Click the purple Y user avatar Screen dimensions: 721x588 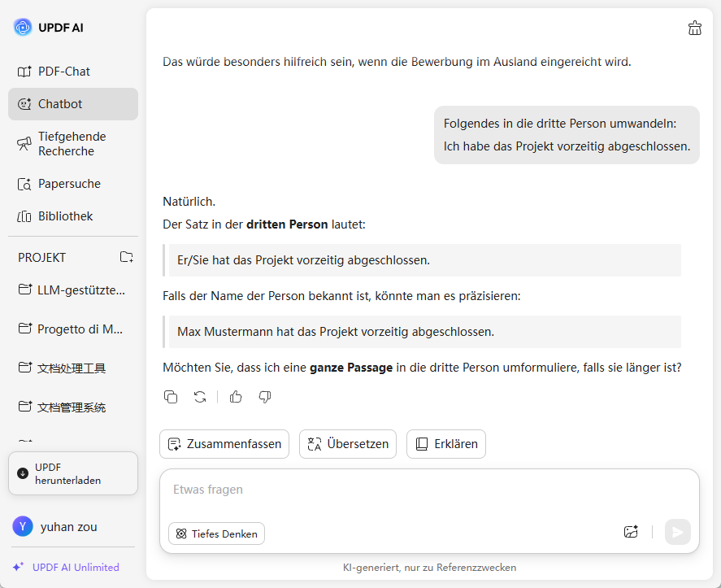[x=23, y=526]
